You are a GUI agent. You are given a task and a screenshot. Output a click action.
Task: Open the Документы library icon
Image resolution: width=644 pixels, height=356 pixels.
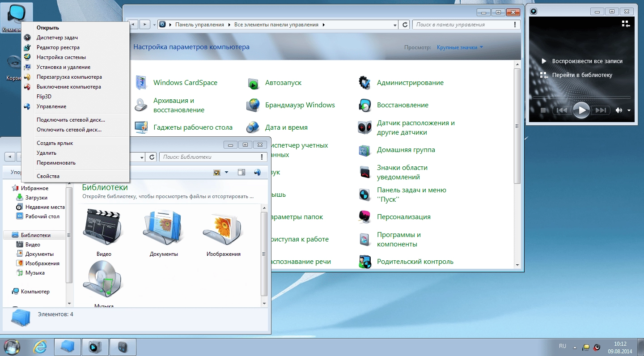[x=164, y=228]
